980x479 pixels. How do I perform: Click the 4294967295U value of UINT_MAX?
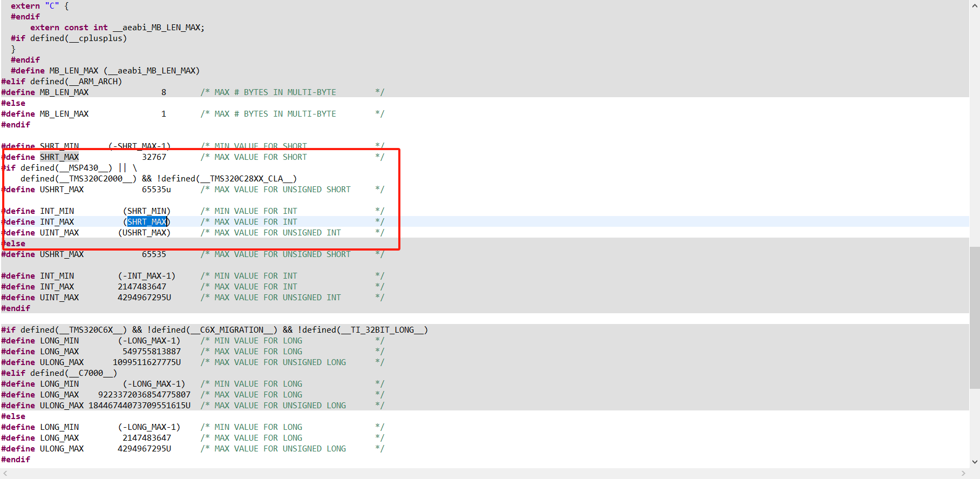point(145,298)
